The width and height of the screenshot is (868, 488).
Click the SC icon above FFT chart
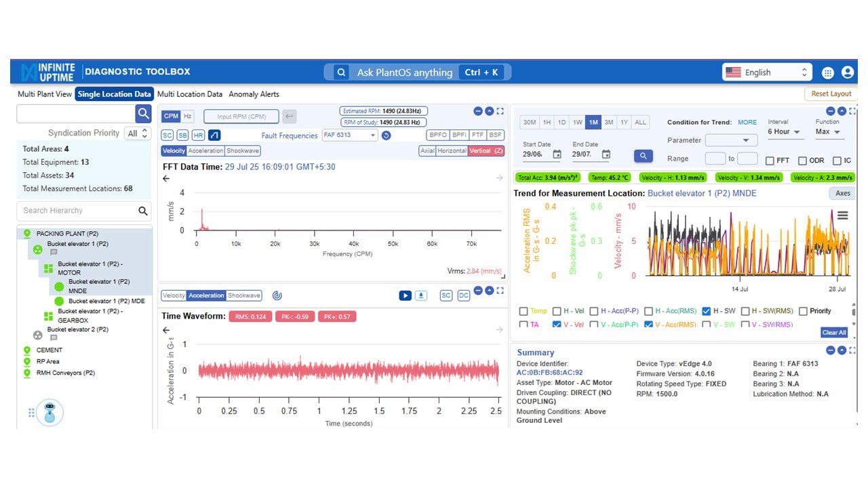167,136
